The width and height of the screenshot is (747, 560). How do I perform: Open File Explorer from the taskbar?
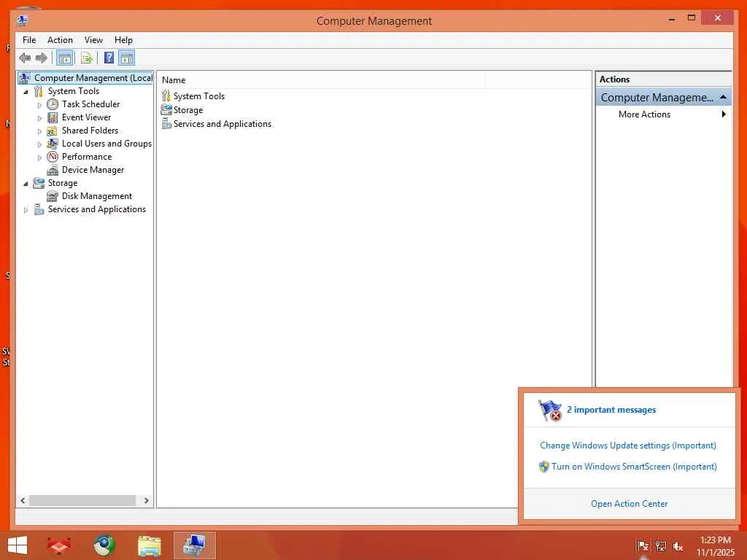click(x=150, y=545)
